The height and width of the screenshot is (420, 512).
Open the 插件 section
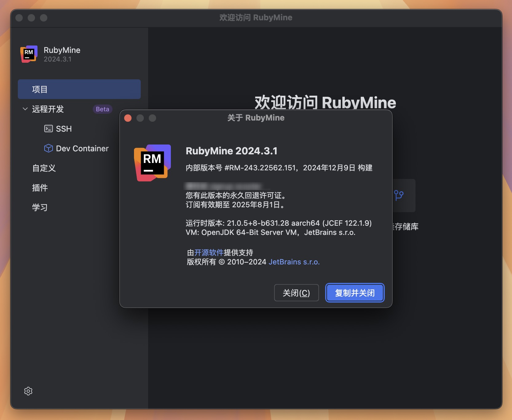40,188
